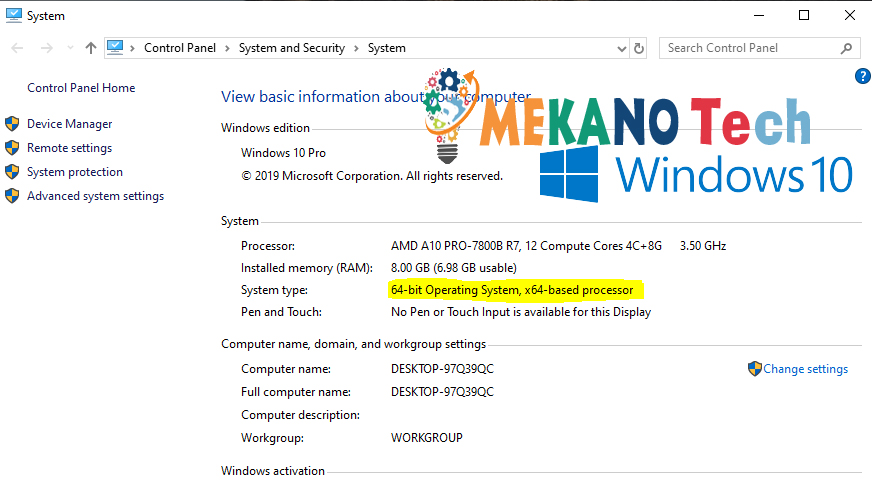872x488 pixels.
Task: Click the search magnifier icon
Action: click(x=846, y=48)
